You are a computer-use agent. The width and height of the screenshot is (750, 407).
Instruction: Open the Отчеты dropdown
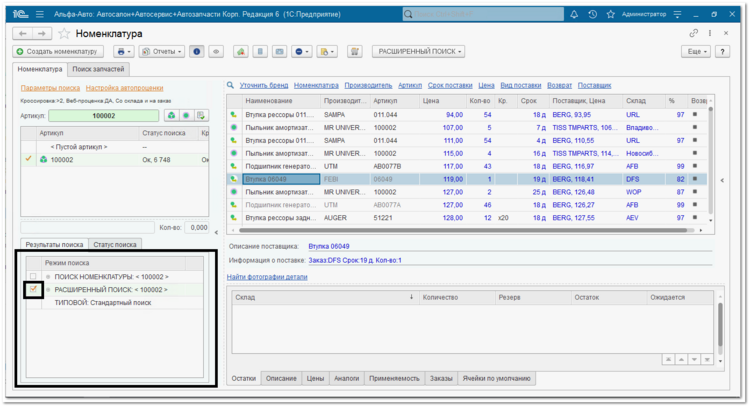point(162,51)
